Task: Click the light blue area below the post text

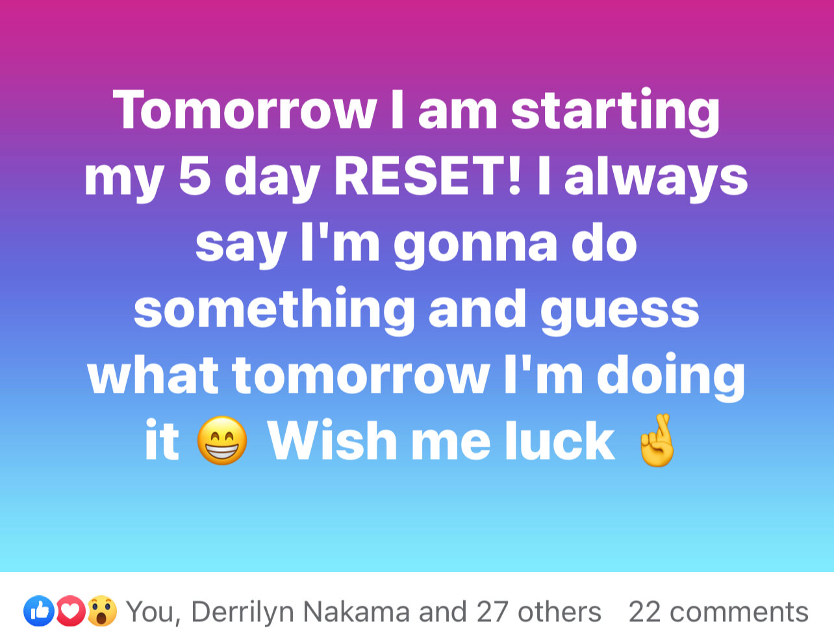Action: click(x=416, y=526)
